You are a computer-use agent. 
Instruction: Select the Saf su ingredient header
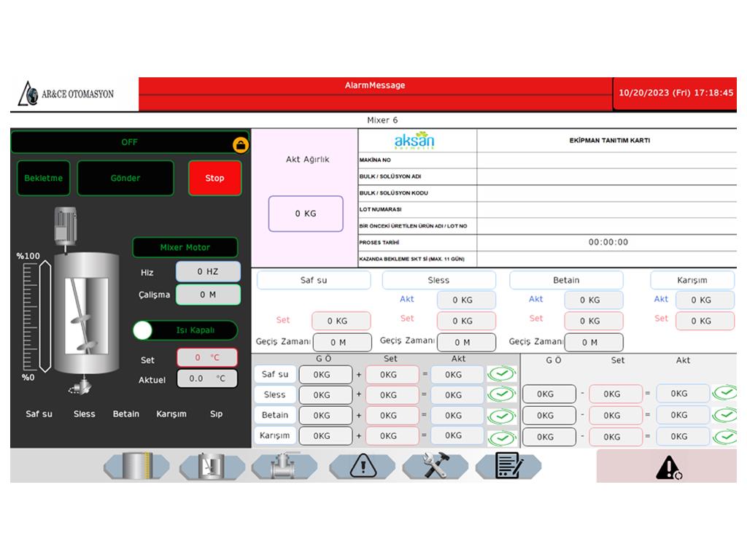click(x=314, y=280)
